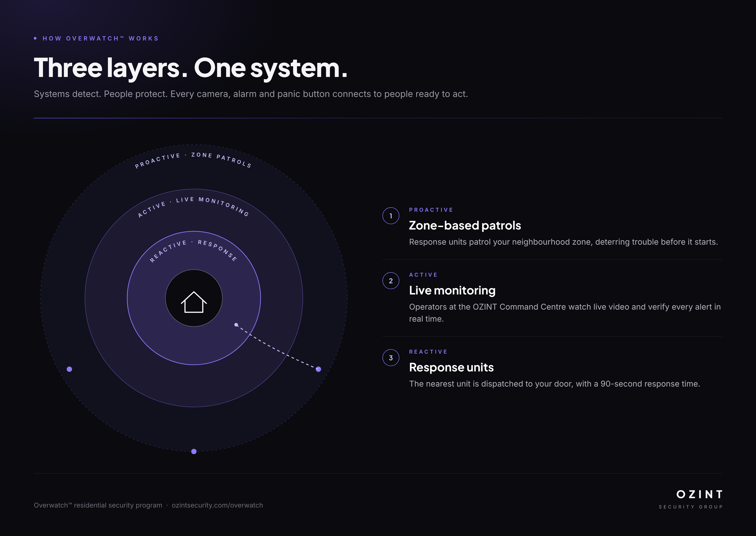Click the purple dot on the outer ring's left side
This screenshot has width=756, height=536.
pyautogui.click(x=69, y=369)
